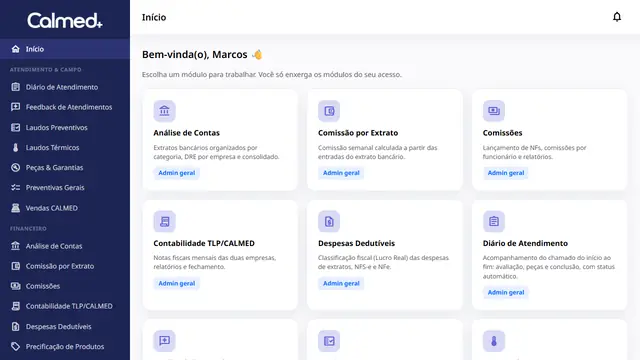Open Análise de Contas sidebar item
Image resolution: width=640 pixels, height=360 pixels.
65,246
